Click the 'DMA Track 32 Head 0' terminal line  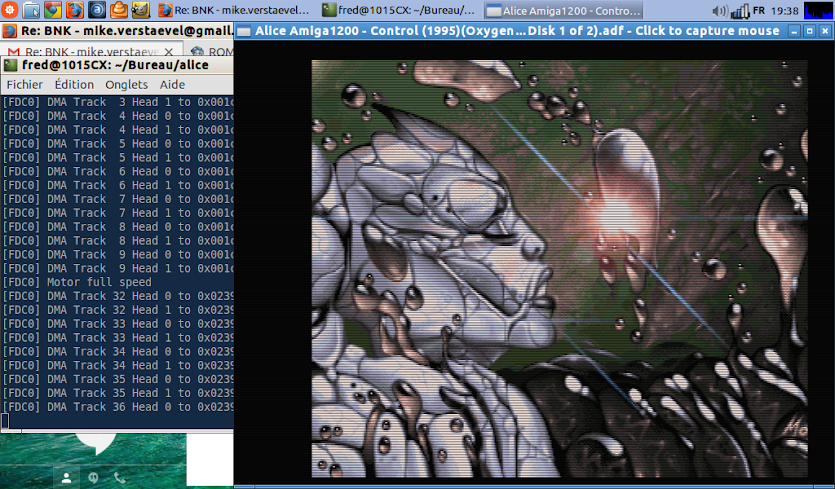tap(118, 296)
